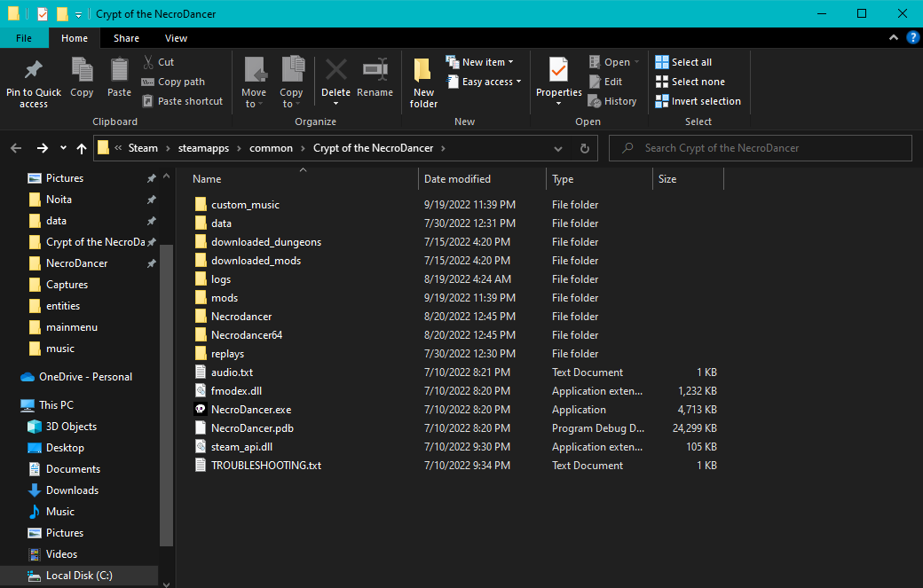This screenshot has width=923, height=588.
Task: Go forward with the right arrow
Action: [43, 148]
